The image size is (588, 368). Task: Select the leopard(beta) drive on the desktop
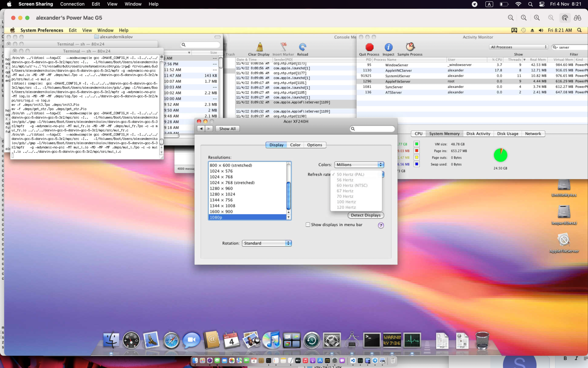[x=564, y=215]
